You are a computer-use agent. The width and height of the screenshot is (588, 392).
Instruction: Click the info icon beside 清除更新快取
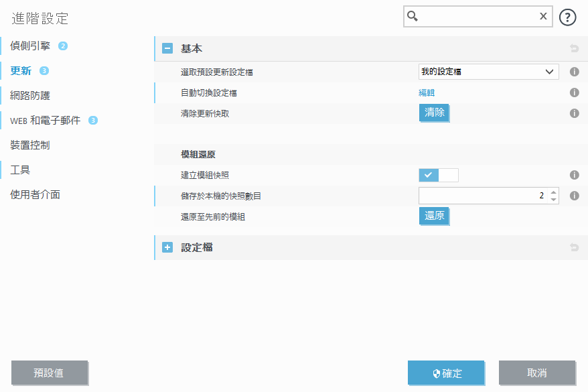(574, 113)
